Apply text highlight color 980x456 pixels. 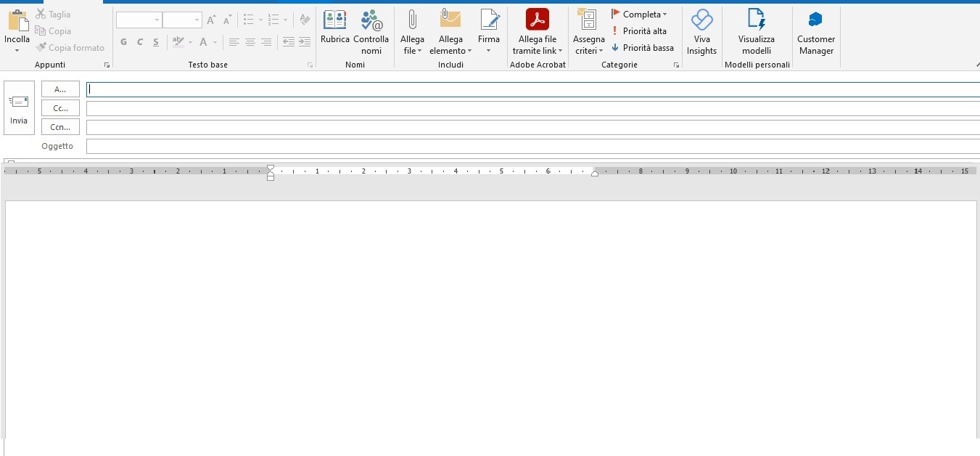[x=177, y=42]
